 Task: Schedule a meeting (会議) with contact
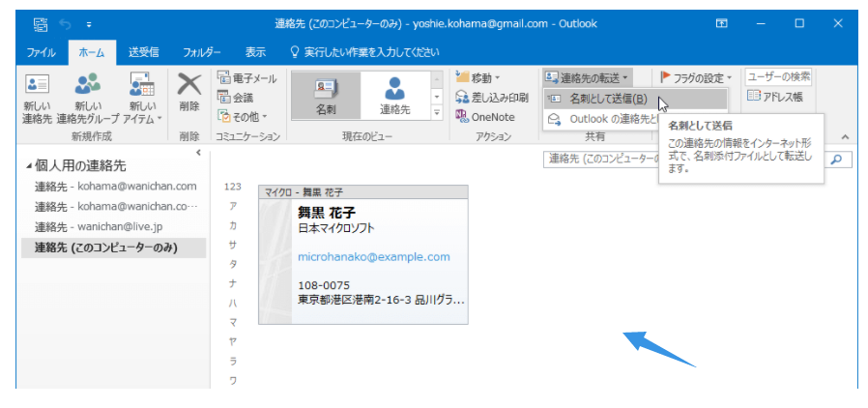[236, 98]
